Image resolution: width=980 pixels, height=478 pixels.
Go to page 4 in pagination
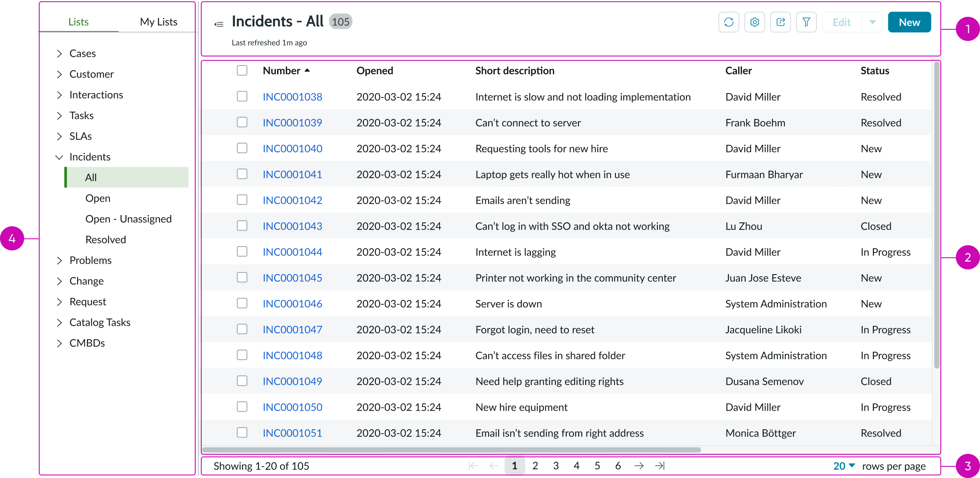coord(577,466)
